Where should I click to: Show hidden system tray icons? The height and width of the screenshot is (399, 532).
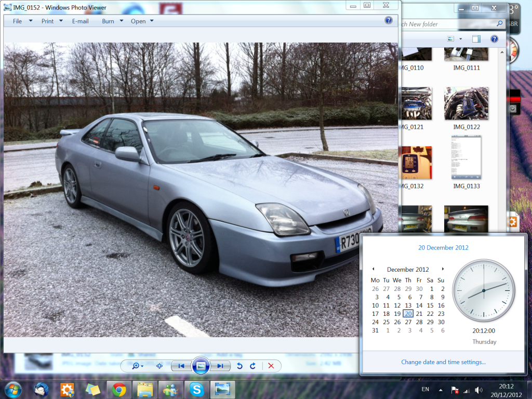(x=441, y=390)
